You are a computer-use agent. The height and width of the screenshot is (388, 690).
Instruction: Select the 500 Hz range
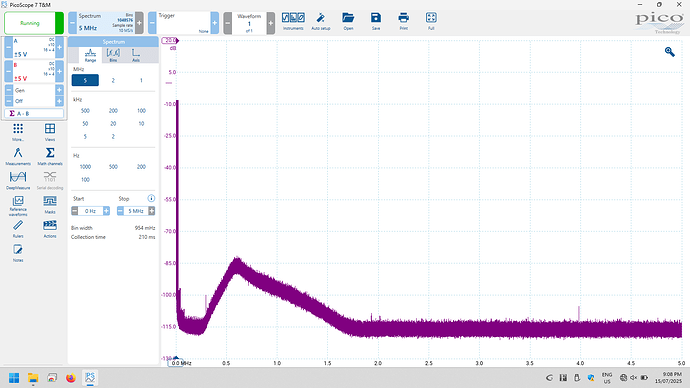pyautogui.click(x=113, y=167)
